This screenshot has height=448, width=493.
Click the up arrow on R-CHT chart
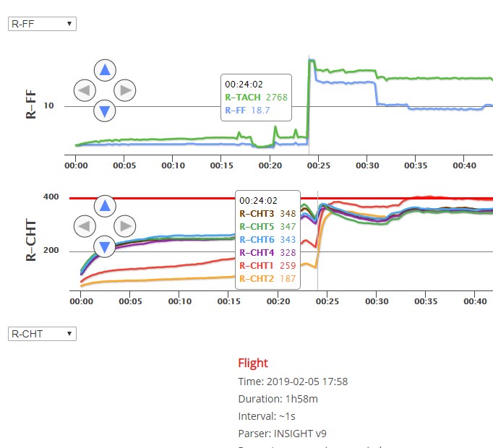[105, 206]
